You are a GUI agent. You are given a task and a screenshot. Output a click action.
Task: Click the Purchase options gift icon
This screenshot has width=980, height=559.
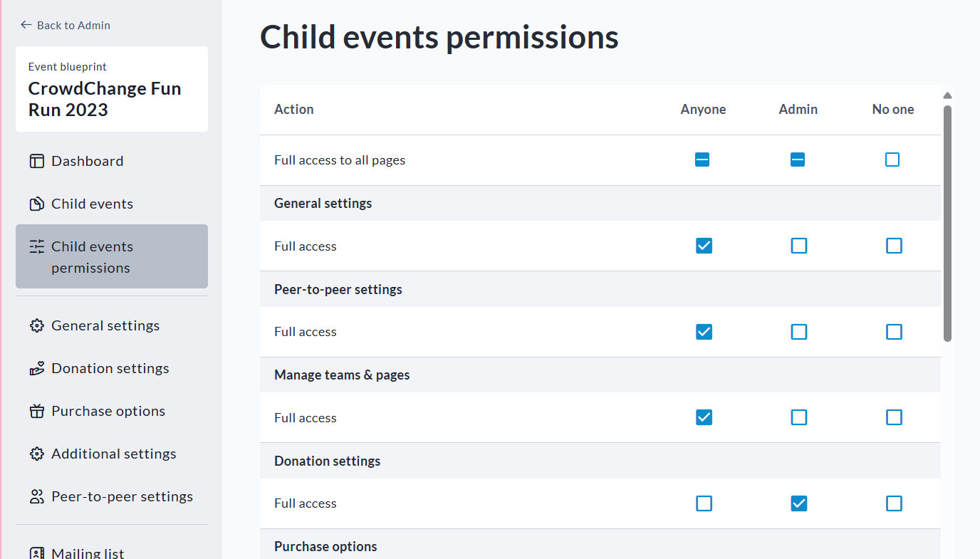36,411
